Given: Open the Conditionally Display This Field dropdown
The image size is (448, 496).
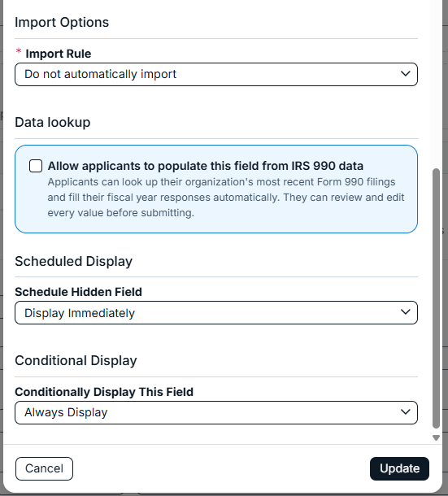Looking at the screenshot, I should [x=216, y=412].
